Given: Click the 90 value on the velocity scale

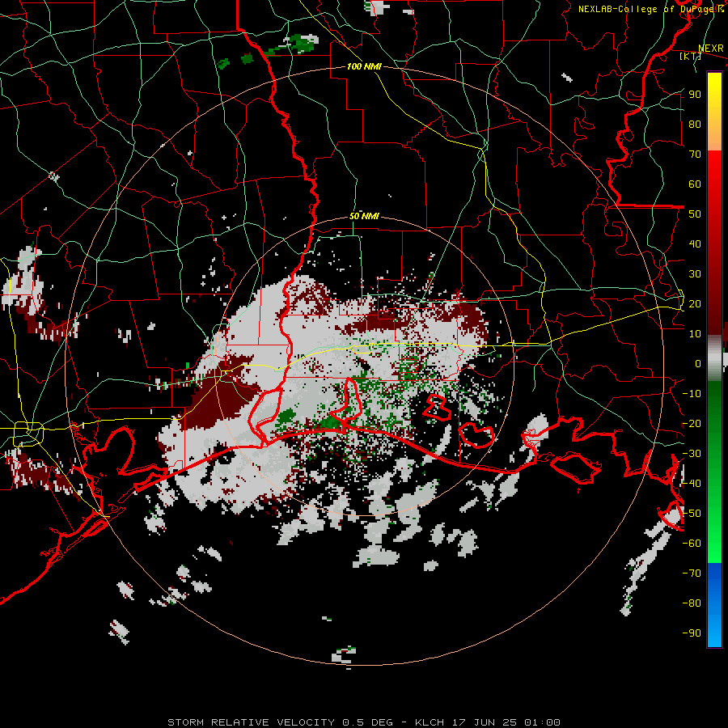Looking at the screenshot, I should tap(695, 95).
